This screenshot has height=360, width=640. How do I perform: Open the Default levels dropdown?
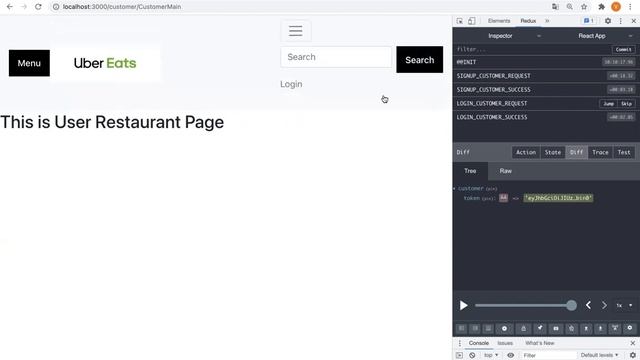click(600, 355)
